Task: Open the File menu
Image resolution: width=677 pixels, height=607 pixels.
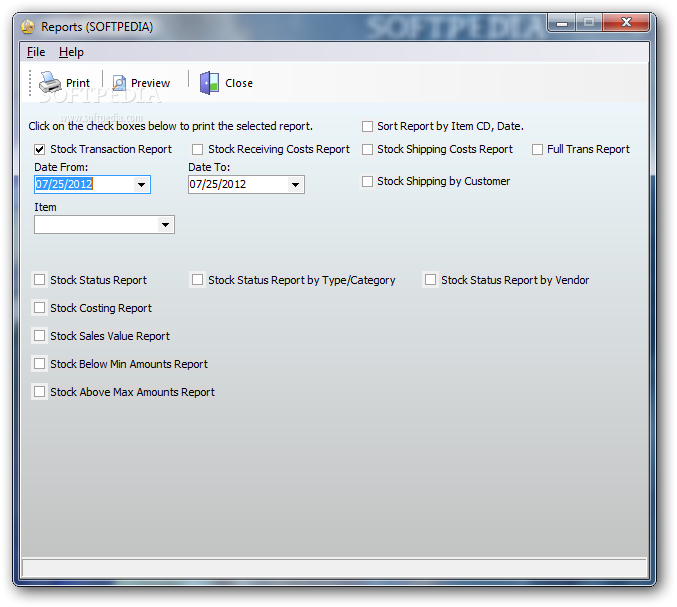Action: point(36,52)
